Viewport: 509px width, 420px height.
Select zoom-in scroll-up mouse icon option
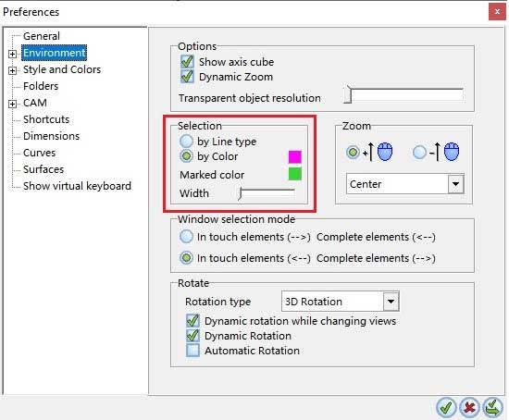pos(353,152)
